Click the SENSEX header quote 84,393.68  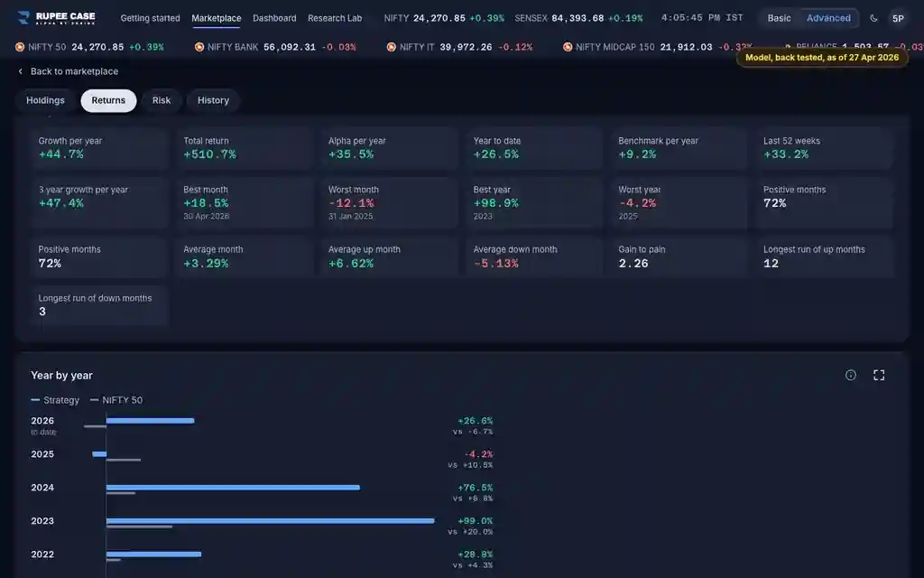tap(578, 18)
